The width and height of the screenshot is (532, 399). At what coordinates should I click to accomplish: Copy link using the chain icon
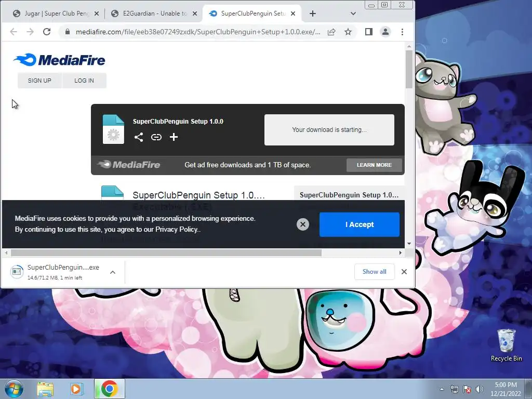pos(156,137)
